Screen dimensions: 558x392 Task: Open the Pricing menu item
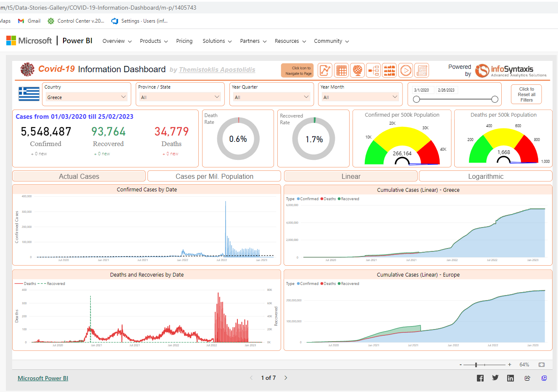(x=184, y=41)
